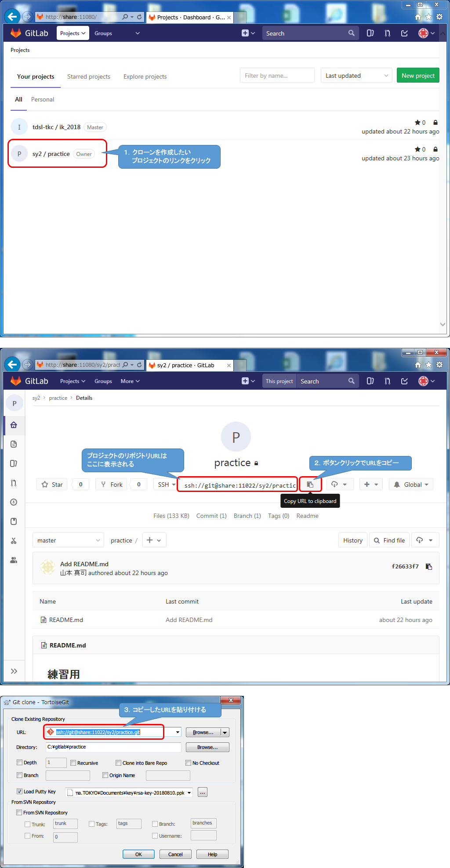Click the Snippets scissors icon in sidebar
This screenshot has width=450, height=868.
click(14, 541)
